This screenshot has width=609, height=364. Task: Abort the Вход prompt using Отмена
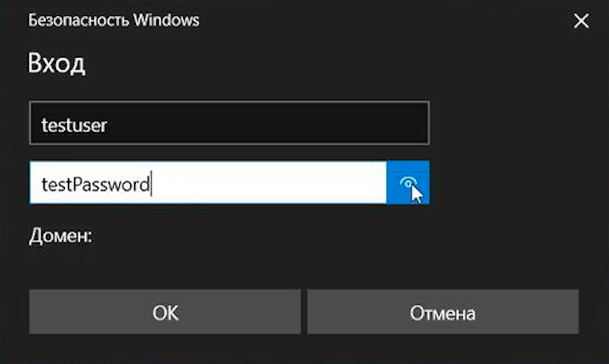click(442, 312)
